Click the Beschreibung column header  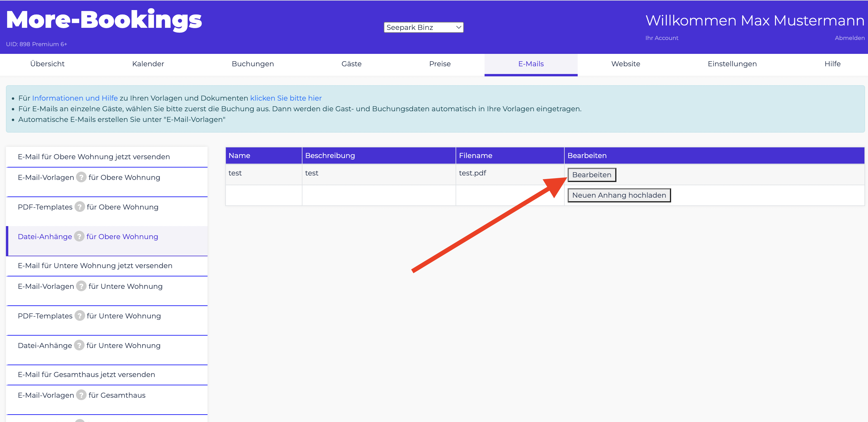379,155
